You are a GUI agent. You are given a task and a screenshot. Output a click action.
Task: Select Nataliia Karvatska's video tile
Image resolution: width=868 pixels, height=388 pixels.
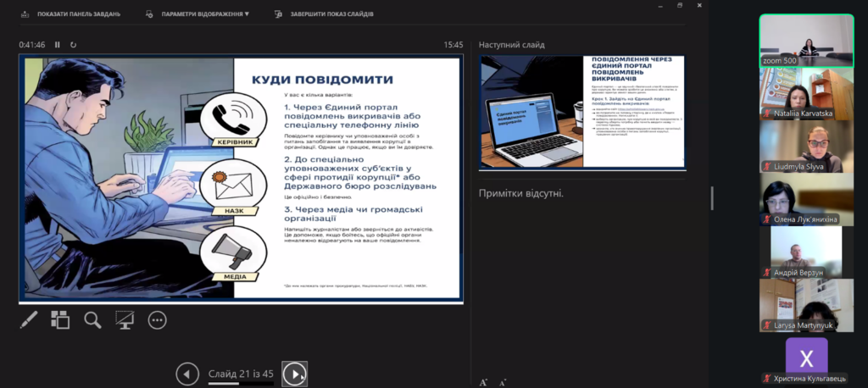[805, 93]
